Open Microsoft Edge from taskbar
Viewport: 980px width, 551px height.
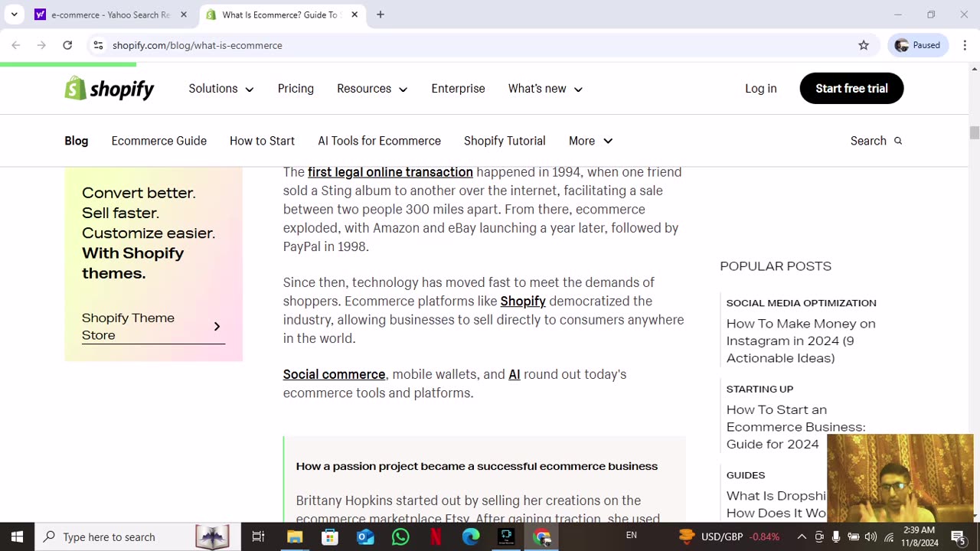(471, 536)
